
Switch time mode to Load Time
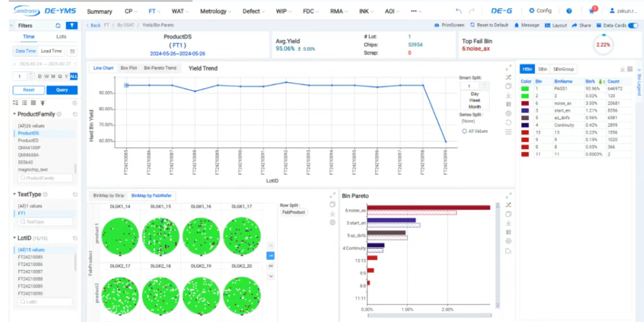click(51, 51)
